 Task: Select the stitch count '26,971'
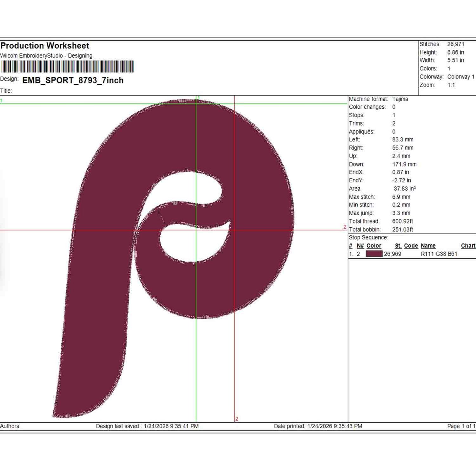click(456, 44)
